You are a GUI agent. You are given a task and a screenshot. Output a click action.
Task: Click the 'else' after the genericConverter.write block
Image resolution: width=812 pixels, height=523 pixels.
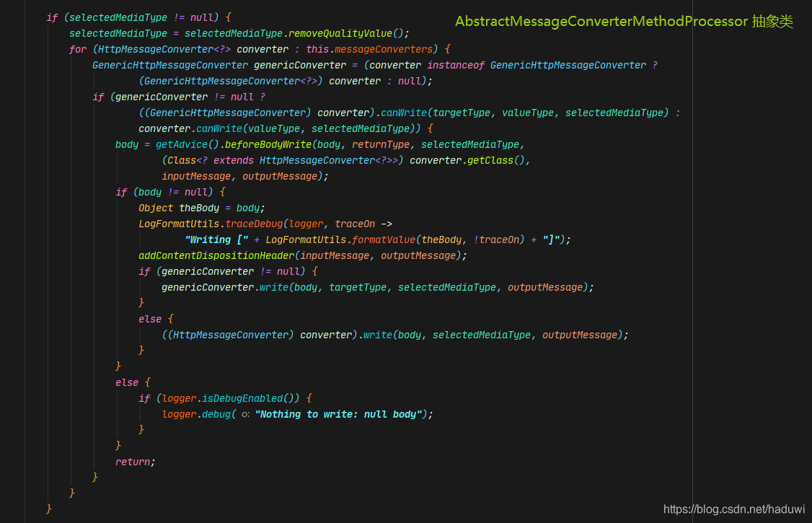tap(150, 320)
